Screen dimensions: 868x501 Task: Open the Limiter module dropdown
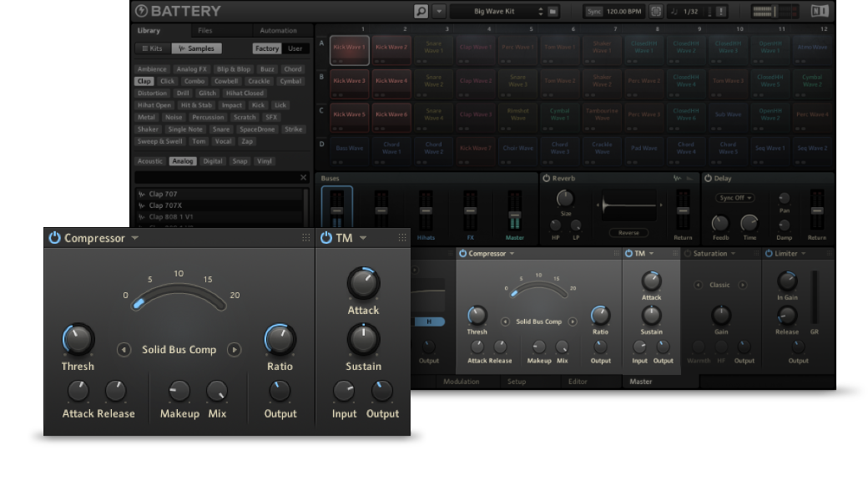803,254
